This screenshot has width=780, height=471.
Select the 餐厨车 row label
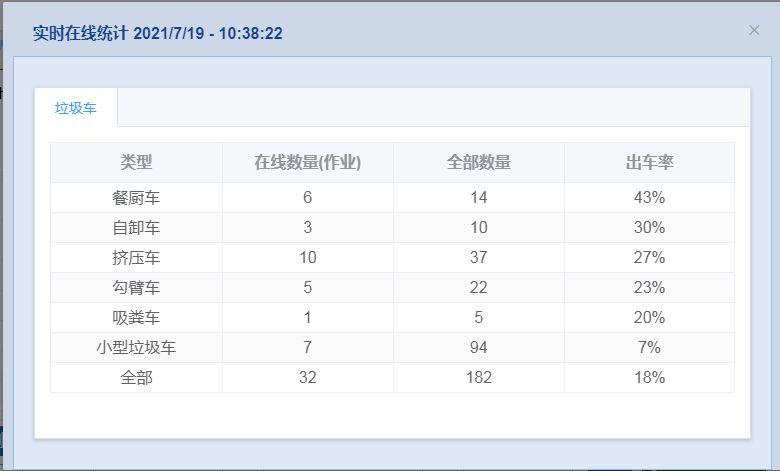(136, 198)
